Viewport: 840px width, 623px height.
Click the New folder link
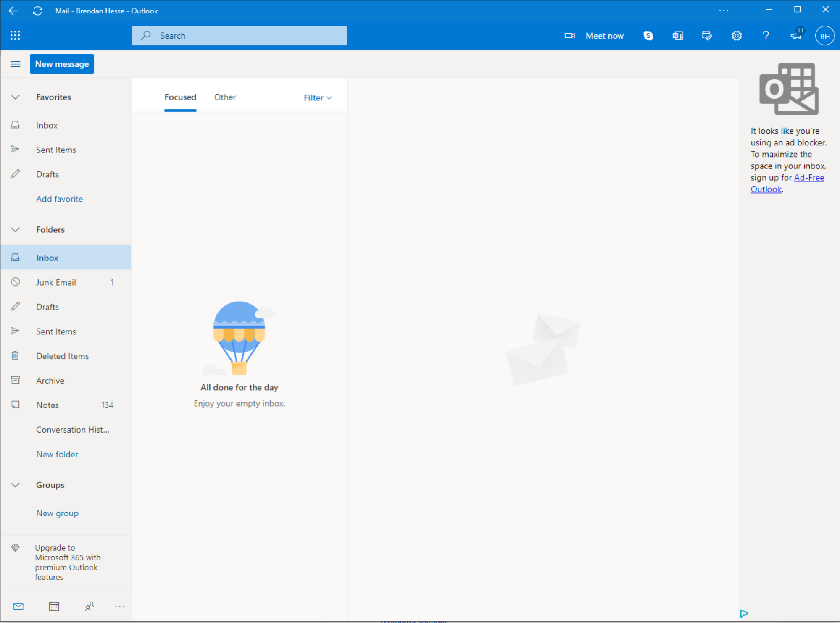(x=57, y=454)
